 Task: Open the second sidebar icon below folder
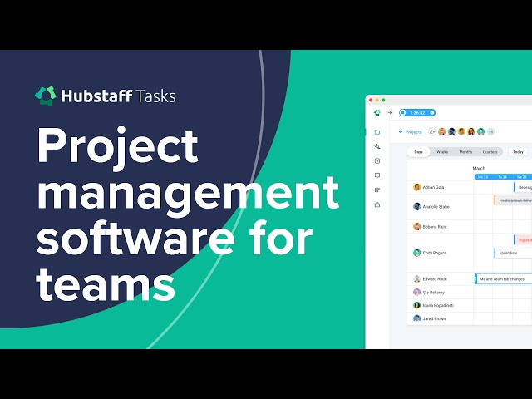[x=377, y=146]
